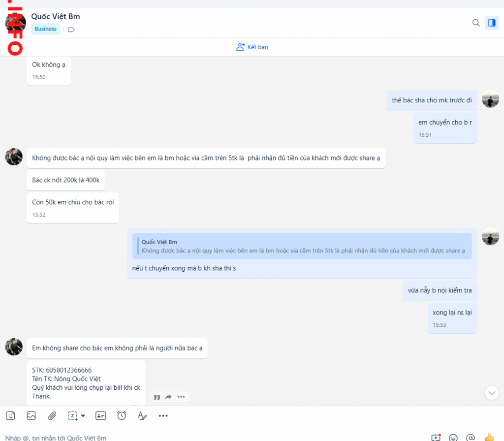This screenshot has width=504, height=441.
Task: Open the screen capture options dropdown arrow
Action: 83,416
